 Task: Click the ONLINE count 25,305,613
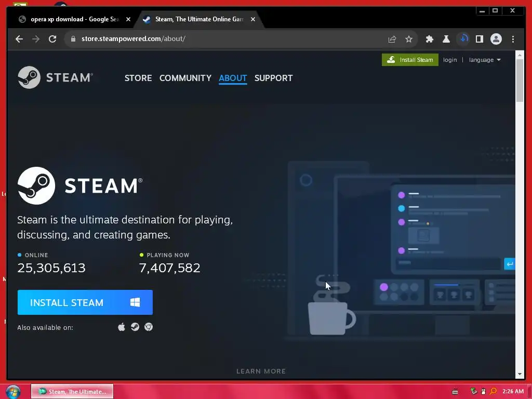51,268
